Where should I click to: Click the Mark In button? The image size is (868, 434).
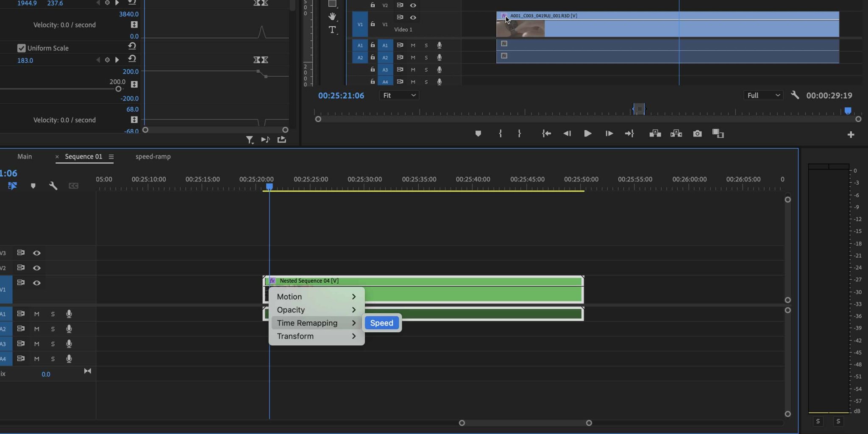pos(500,134)
